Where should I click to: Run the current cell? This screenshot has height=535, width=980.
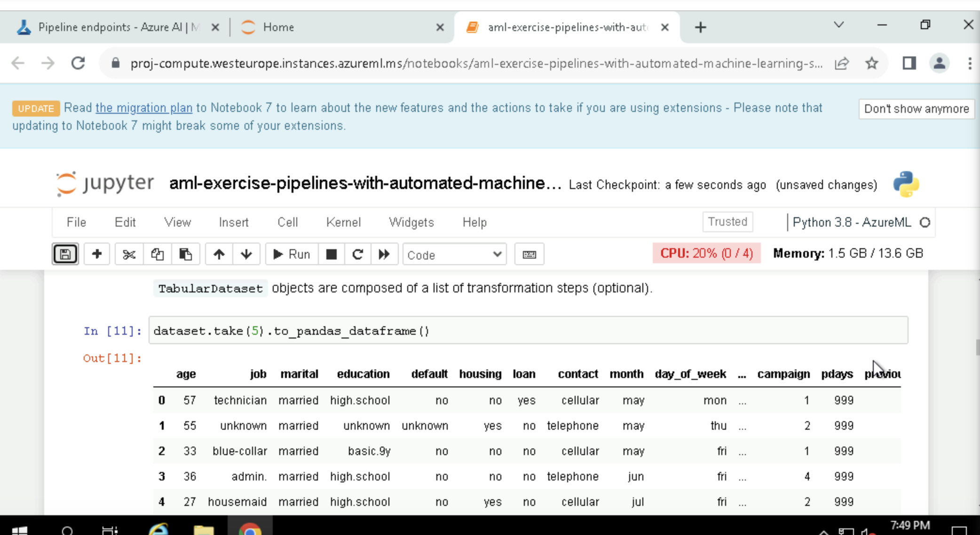click(292, 254)
